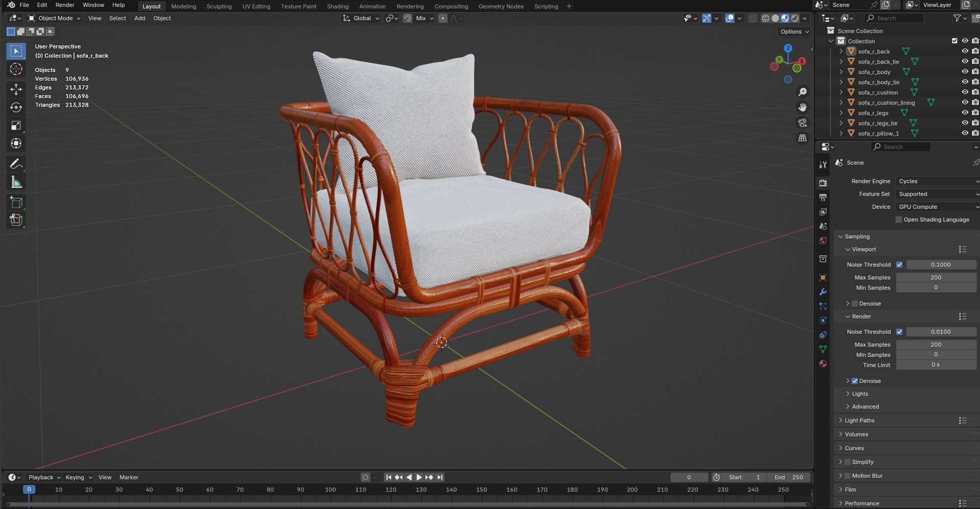
Task: Open Global transform orientation dropdown
Action: [x=361, y=18]
